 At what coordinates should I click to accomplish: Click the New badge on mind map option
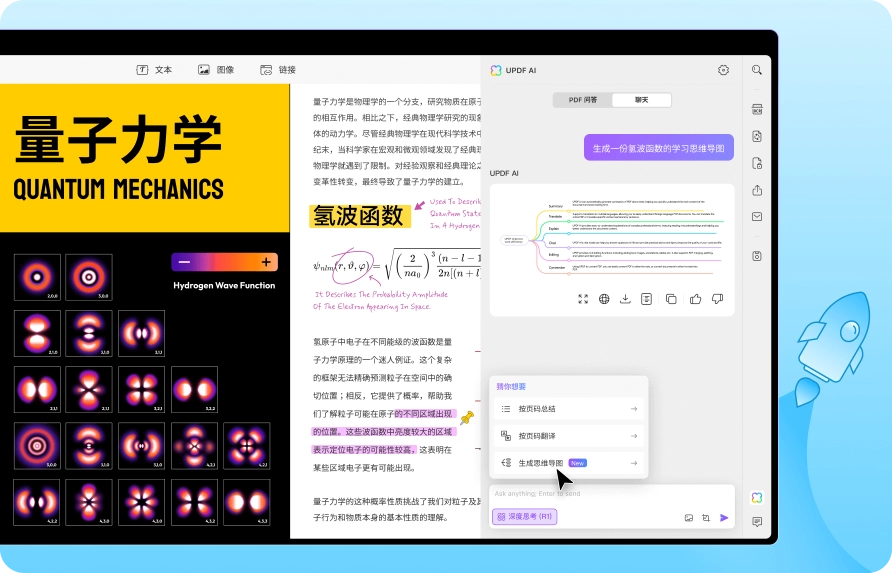[x=577, y=463]
